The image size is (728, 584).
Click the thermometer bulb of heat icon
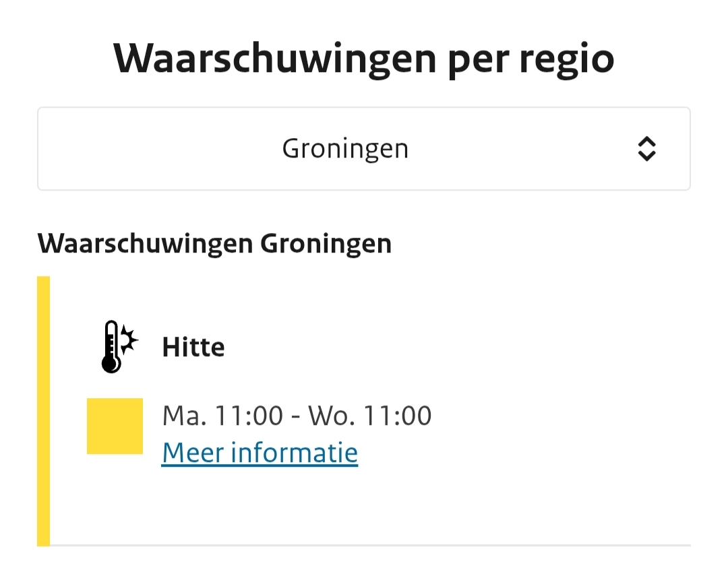pos(111,364)
